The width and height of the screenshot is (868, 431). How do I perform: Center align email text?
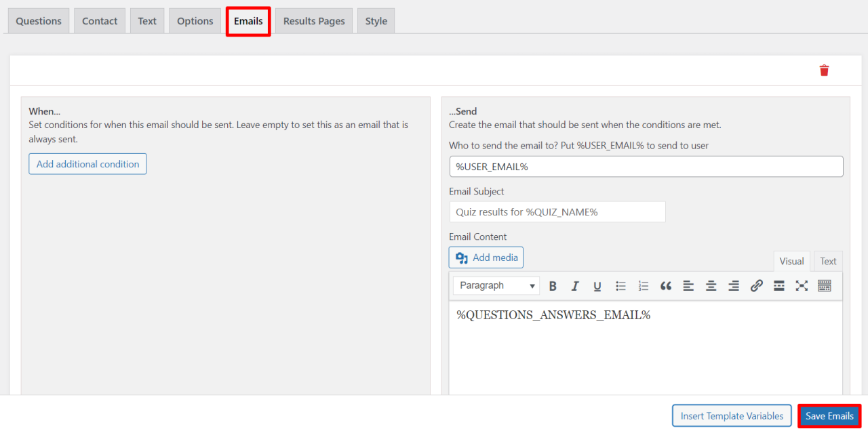(x=711, y=286)
